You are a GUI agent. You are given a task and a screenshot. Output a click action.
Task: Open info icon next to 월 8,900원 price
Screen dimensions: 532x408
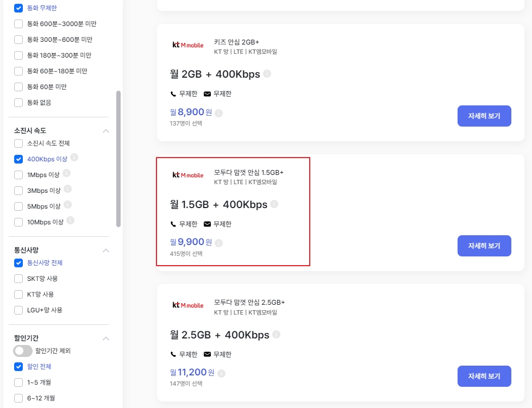coord(219,113)
